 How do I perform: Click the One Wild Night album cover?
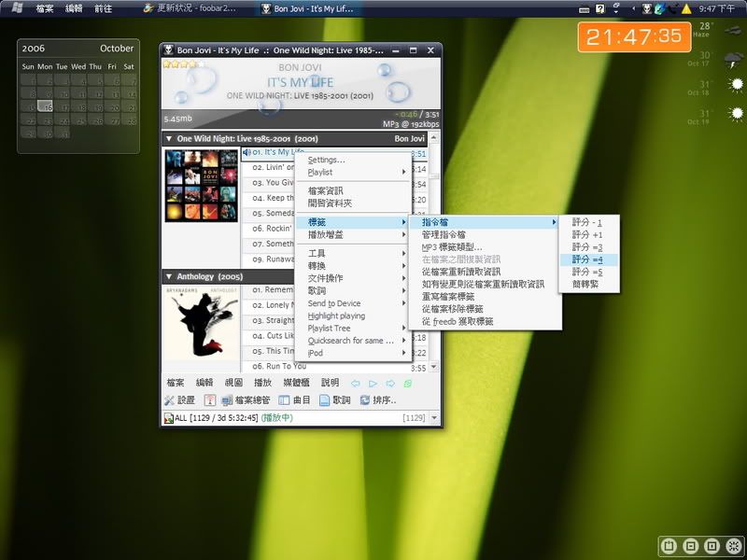202,186
